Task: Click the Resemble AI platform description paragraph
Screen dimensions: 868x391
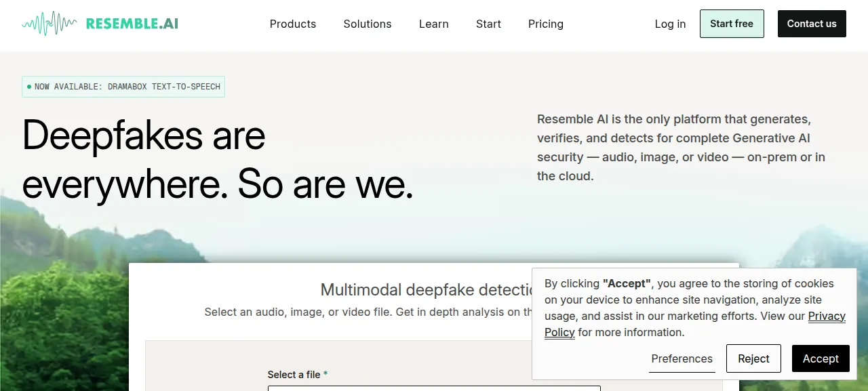Action: [x=681, y=147]
